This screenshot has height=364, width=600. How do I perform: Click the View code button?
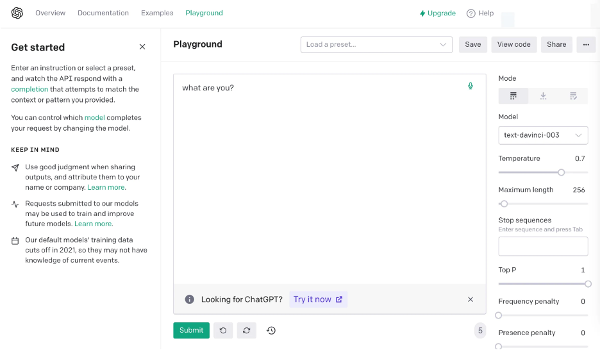[514, 44]
